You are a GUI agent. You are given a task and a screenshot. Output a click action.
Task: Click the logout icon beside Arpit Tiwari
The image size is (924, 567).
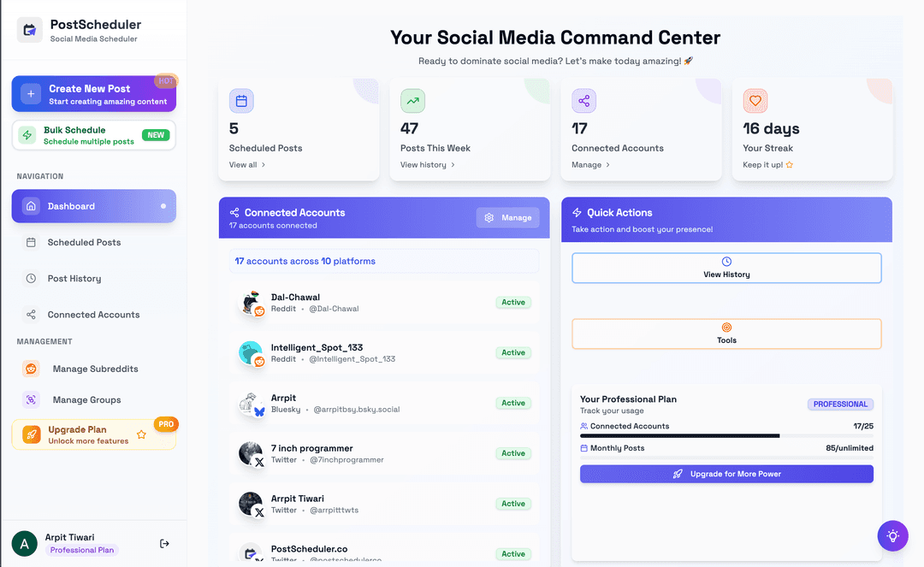[164, 544]
